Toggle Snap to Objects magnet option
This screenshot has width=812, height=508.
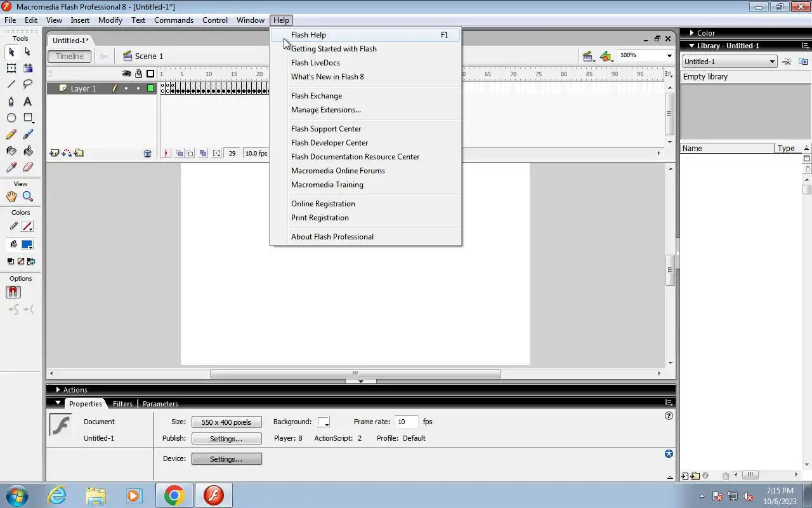[13, 292]
